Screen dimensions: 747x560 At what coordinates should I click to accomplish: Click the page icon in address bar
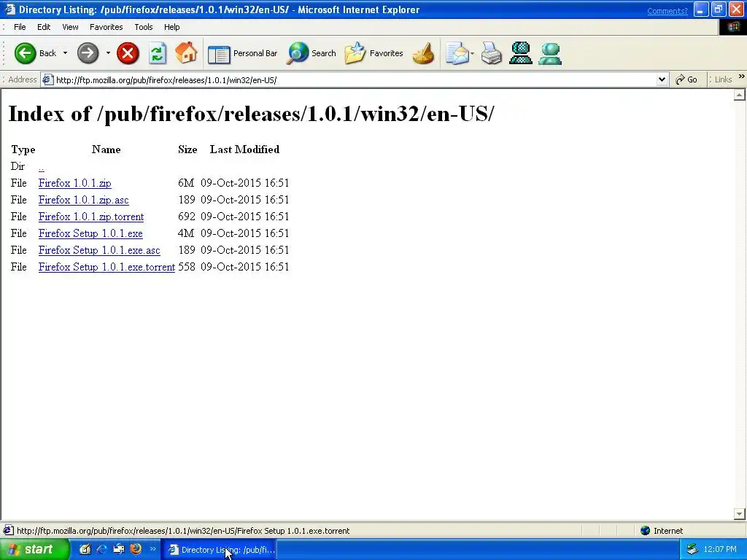(47, 79)
